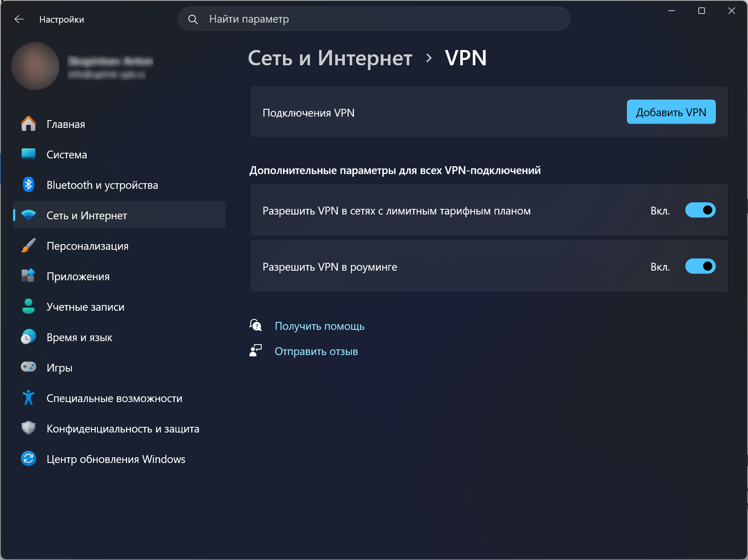Click the Конфиденциальность shield icon
Viewport: 748px width, 560px height.
pos(29,428)
